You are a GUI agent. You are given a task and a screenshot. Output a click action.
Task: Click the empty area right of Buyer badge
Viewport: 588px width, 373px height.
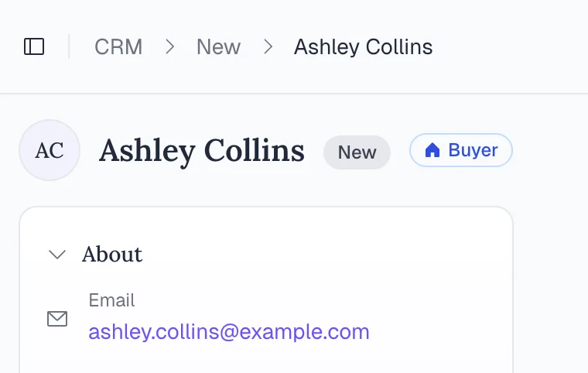pos(549,150)
